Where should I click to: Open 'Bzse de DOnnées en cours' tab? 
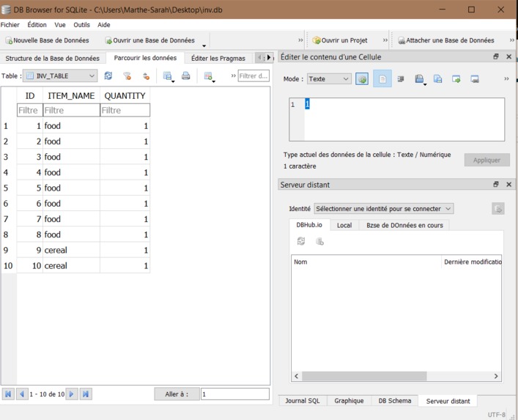(404, 225)
